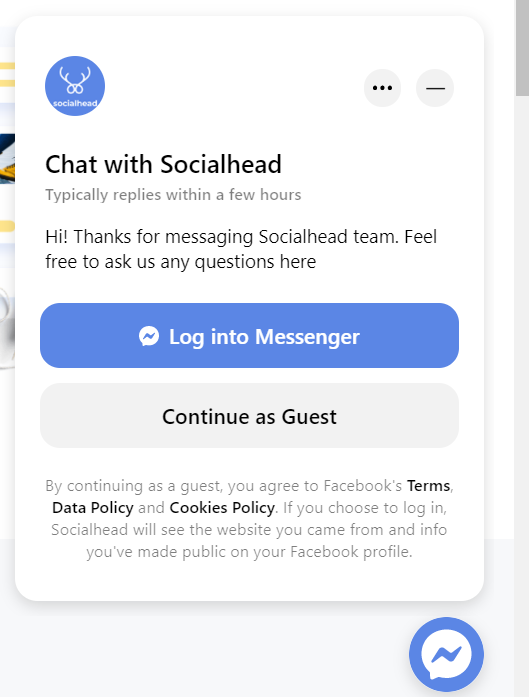Screen dimensions: 529x697
Task: Open the Cookies Policy link
Action: click(222, 508)
